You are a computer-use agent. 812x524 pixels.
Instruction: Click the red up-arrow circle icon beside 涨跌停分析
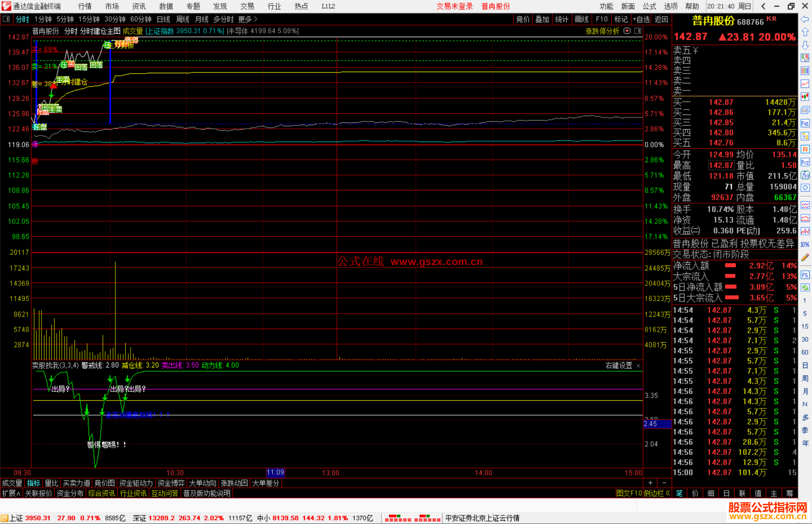point(627,31)
